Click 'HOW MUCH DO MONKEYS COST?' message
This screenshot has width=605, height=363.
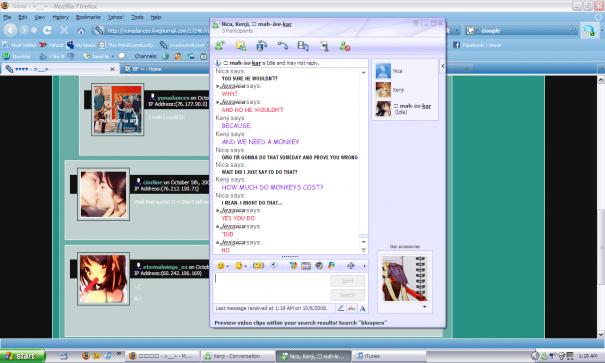272,187
